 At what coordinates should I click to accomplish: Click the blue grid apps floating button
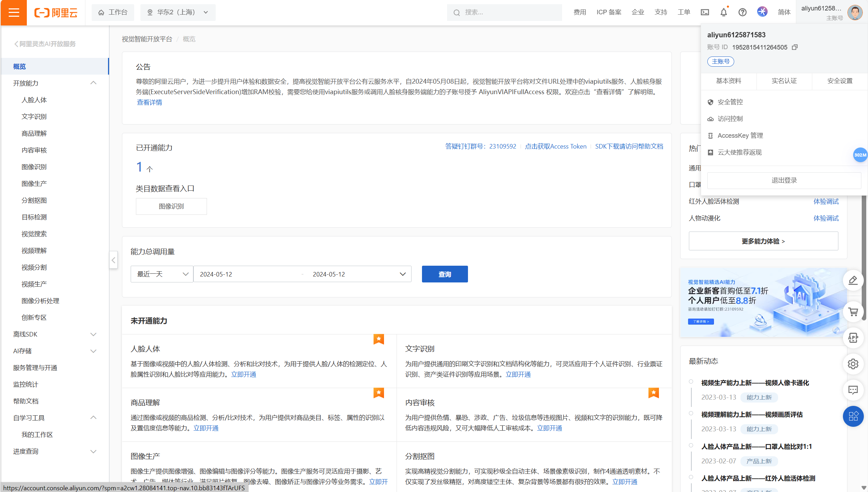click(x=853, y=416)
